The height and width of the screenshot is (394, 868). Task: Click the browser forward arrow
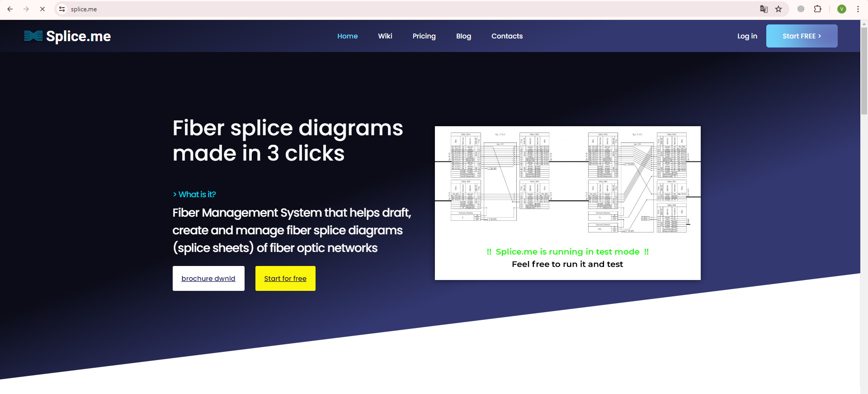click(x=26, y=9)
